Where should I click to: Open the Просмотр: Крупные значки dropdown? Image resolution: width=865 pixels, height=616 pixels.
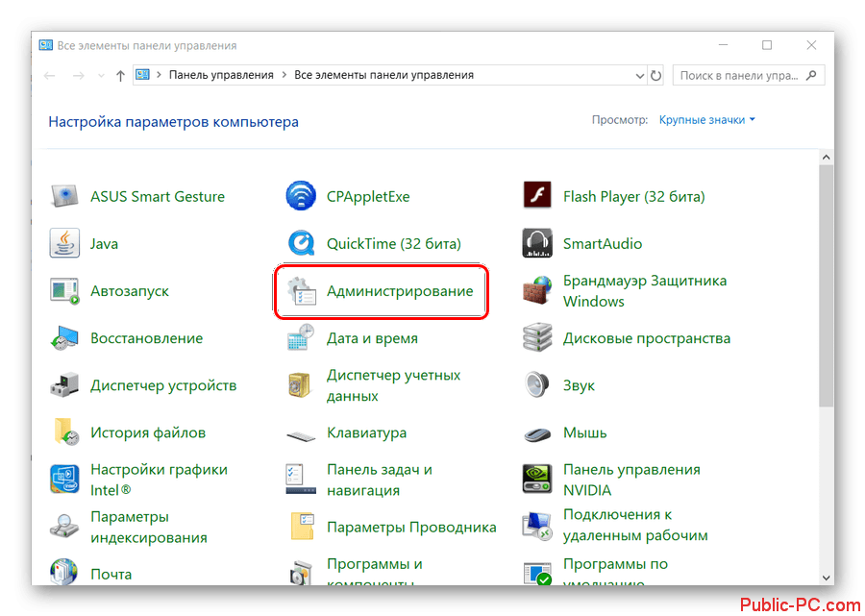pyautogui.click(x=706, y=120)
